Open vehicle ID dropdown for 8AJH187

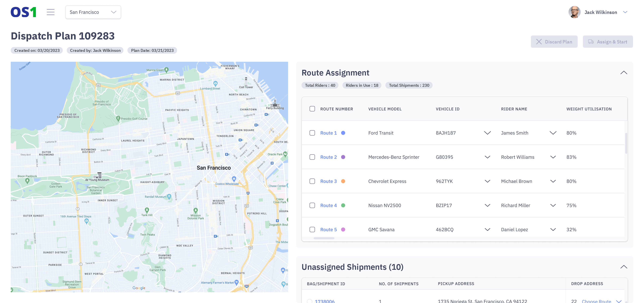(487, 133)
